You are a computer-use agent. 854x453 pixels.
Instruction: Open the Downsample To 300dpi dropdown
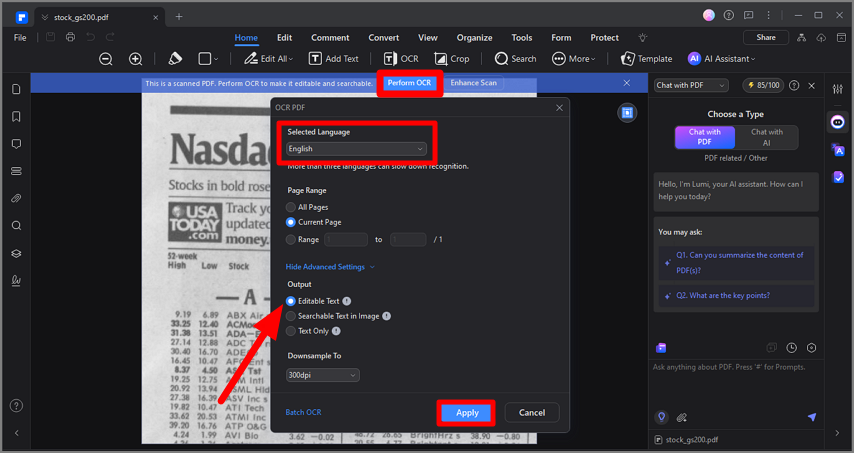click(x=322, y=375)
